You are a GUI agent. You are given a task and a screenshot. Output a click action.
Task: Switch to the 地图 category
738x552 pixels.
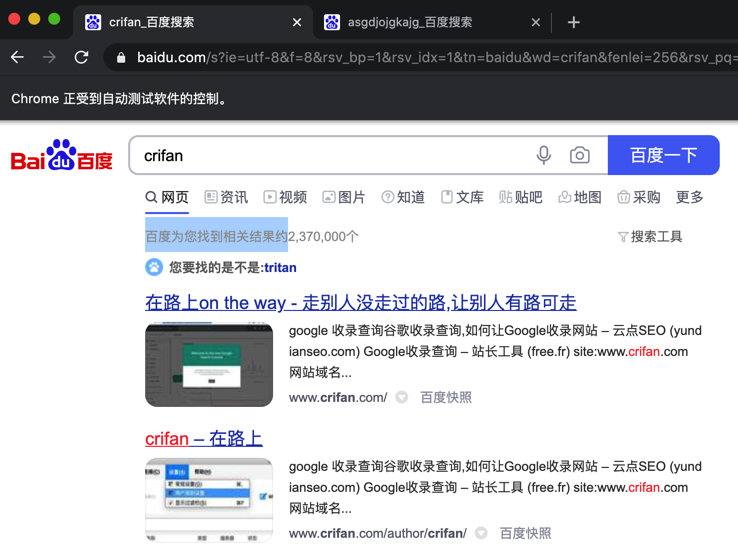click(x=580, y=197)
